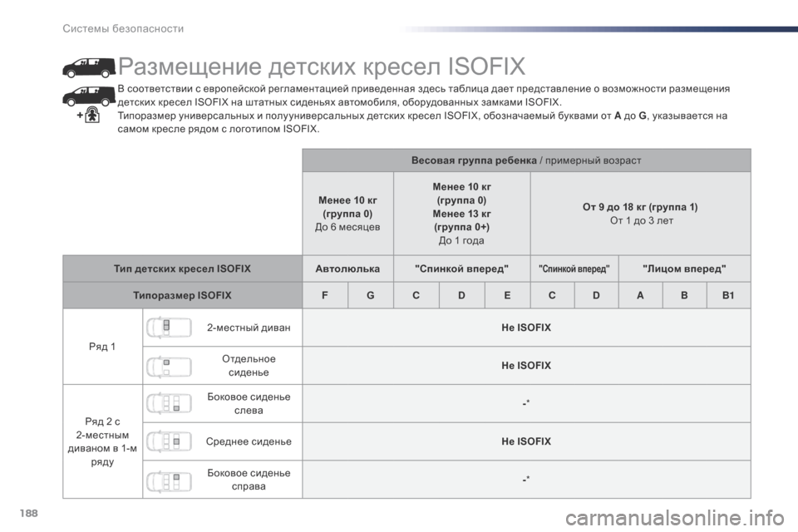The image size is (798, 532).
Task: Click the Тип детских кресел ISOFIX cell
Action: [x=182, y=268]
